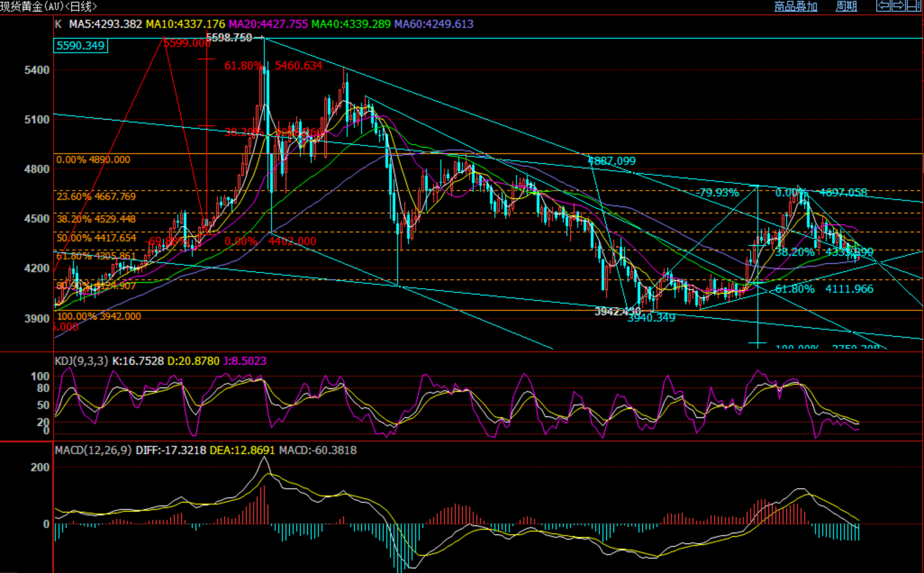The image size is (924, 573).
Task: Select the red 5460.634 retracement value
Action: (x=298, y=65)
